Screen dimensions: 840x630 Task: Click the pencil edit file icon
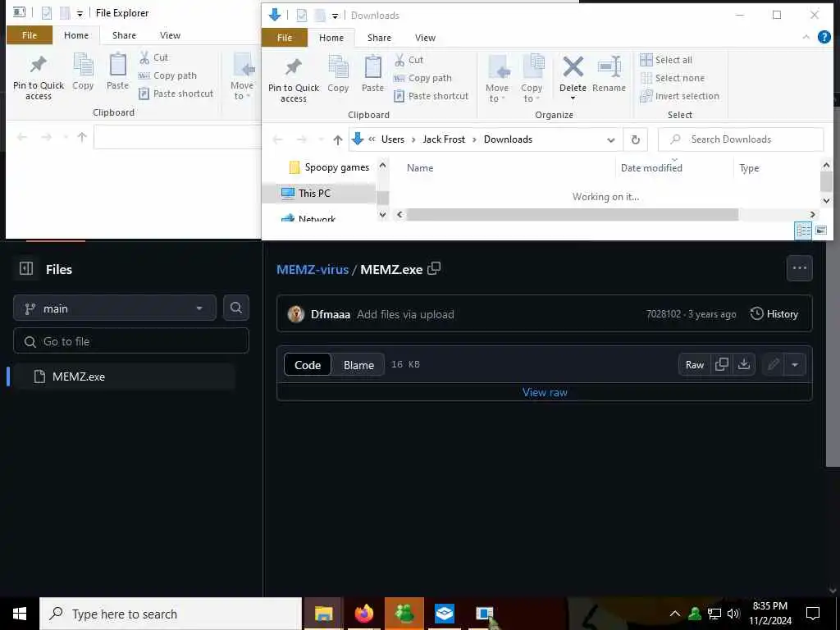click(x=773, y=364)
